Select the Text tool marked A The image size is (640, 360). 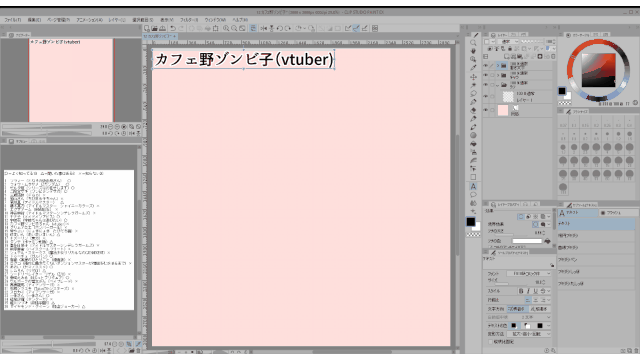[473, 186]
